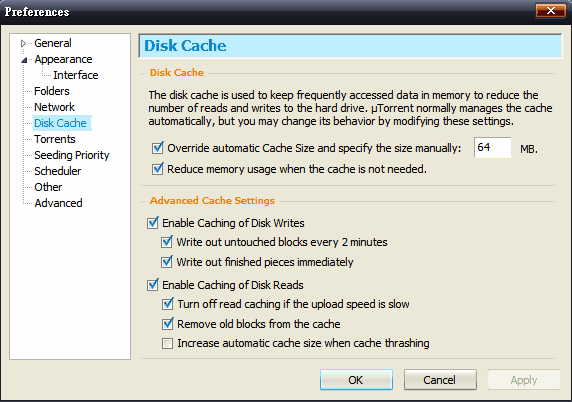Screen dimensions: 572x402
Task: Select Interface in the preferences tree
Action: pos(76,75)
